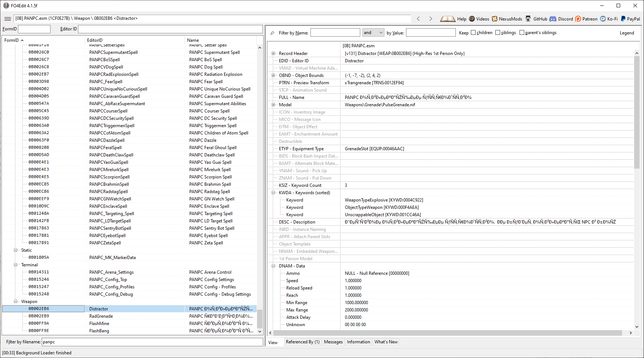
Task: Click the WeaponTypeExplosive keyword value
Action: (x=384, y=200)
